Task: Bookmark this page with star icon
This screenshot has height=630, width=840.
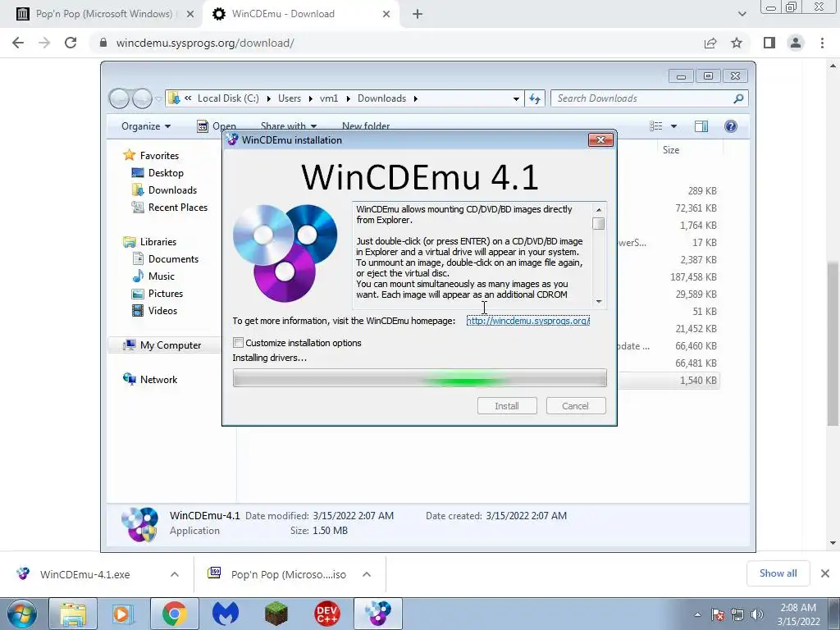Action: 737,43
